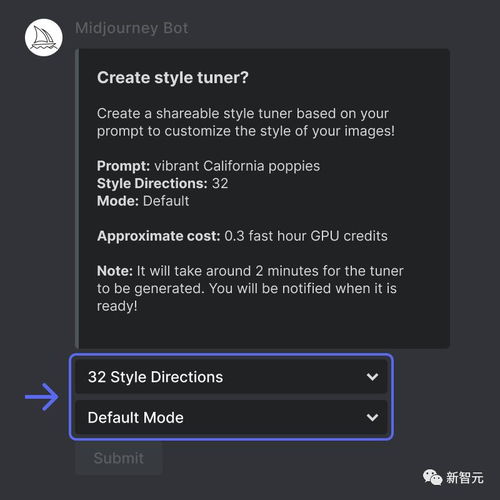Expand chevron beside 32 Style Directions
This screenshot has height=500, width=500.
pyautogui.click(x=372, y=377)
